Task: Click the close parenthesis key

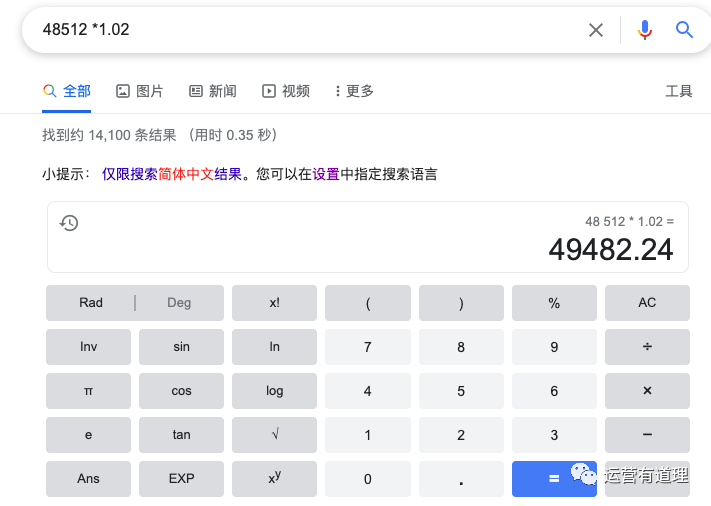Action: [x=461, y=302]
